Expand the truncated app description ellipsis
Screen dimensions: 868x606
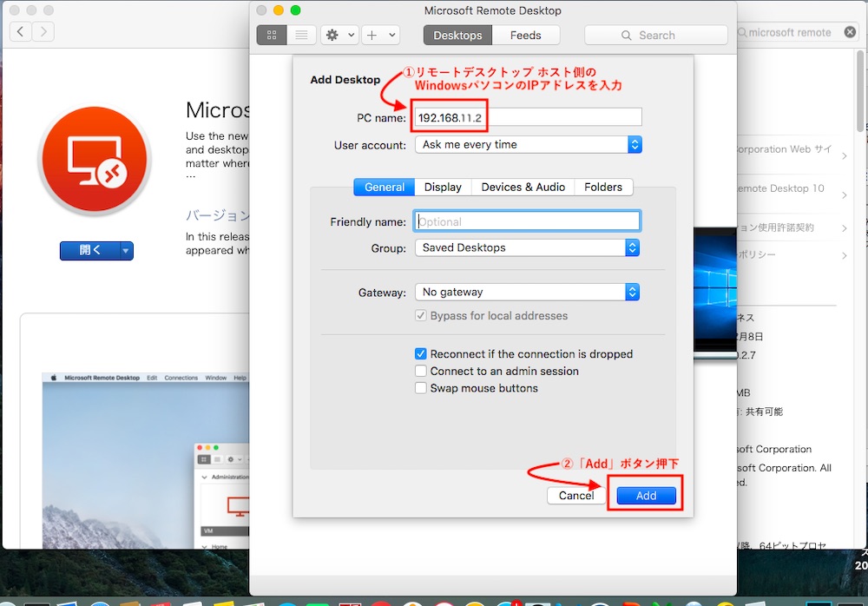point(190,177)
